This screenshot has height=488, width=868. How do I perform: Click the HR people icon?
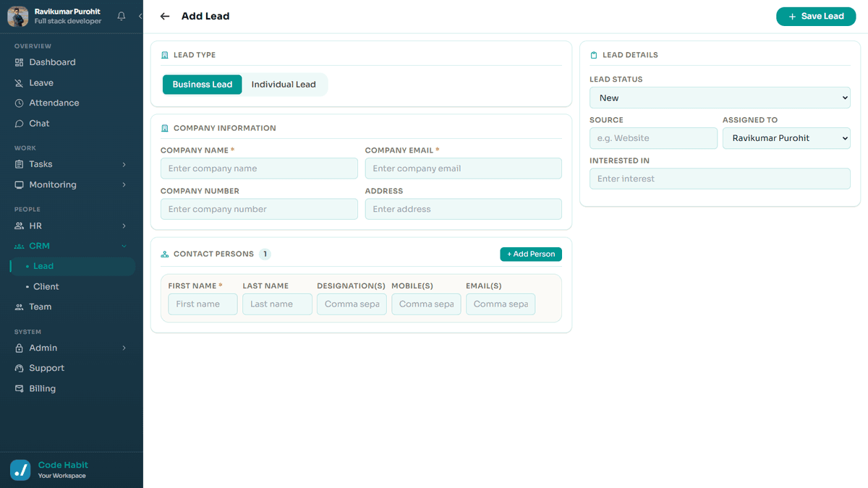(x=20, y=226)
